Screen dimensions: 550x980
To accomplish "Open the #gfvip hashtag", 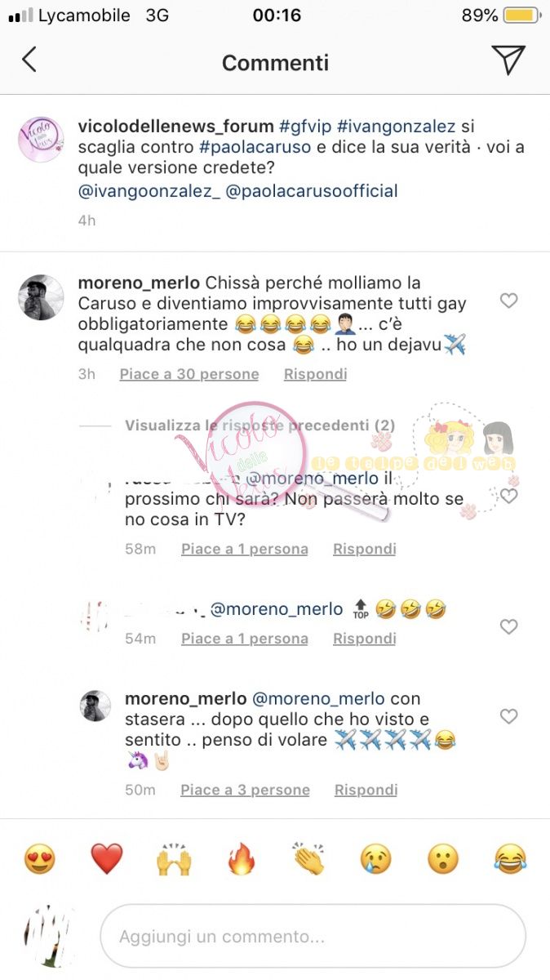I will (304, 127).
